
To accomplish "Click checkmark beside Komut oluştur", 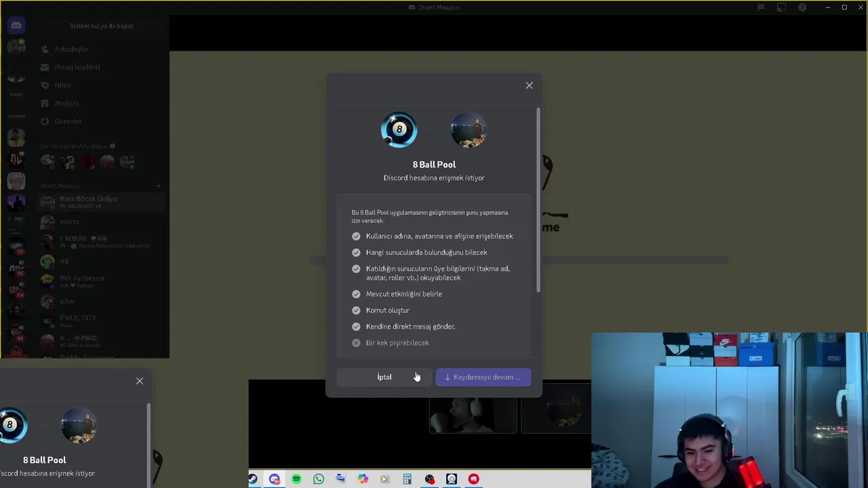I will click(x=356, y=310).
